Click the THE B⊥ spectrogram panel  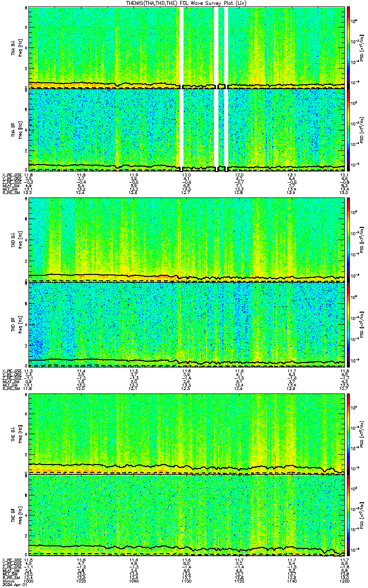pyautogui.click(x=186, y=433)
